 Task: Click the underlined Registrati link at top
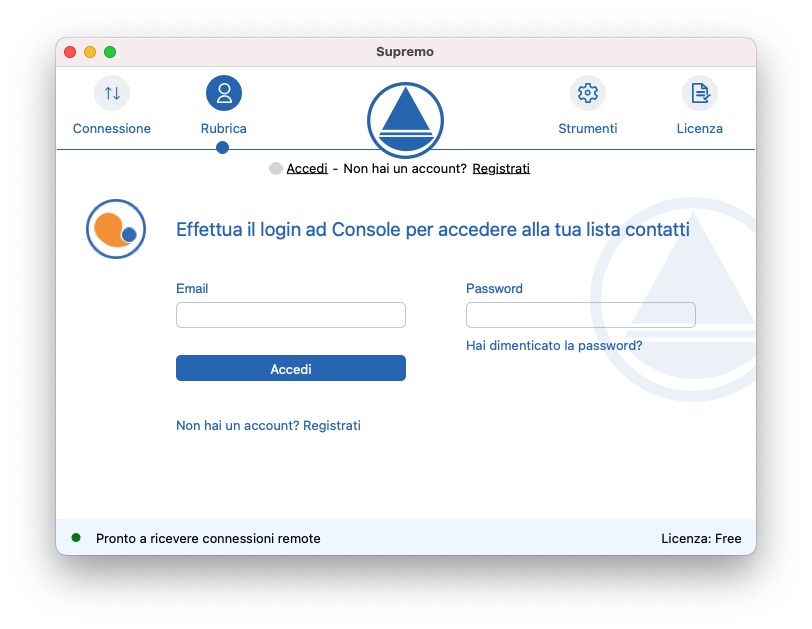coord(501,168)
